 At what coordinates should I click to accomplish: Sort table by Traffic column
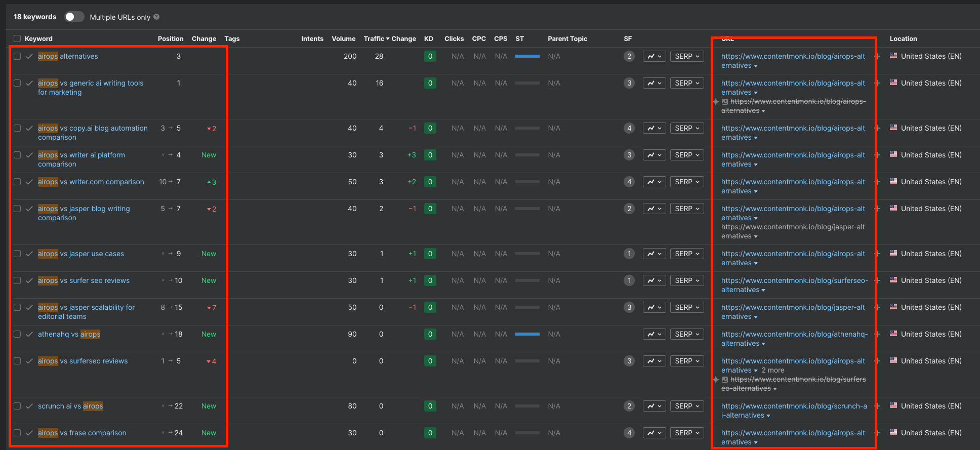[376, 38]
